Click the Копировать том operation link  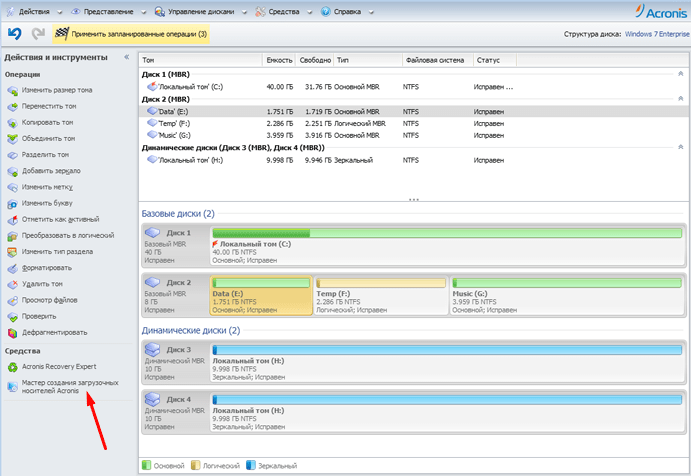pos(48,123)
